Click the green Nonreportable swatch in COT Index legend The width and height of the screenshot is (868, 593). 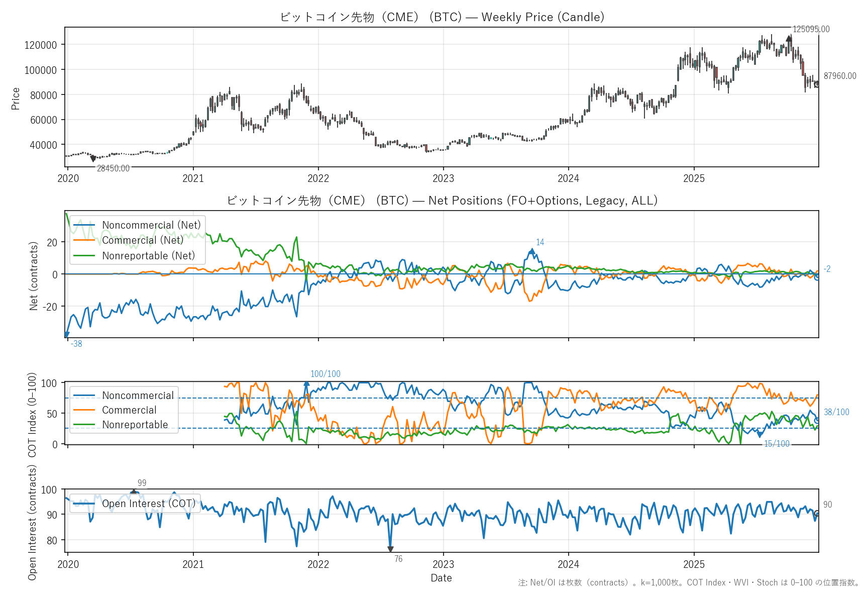pyautogui.click(x=84, y=425)
